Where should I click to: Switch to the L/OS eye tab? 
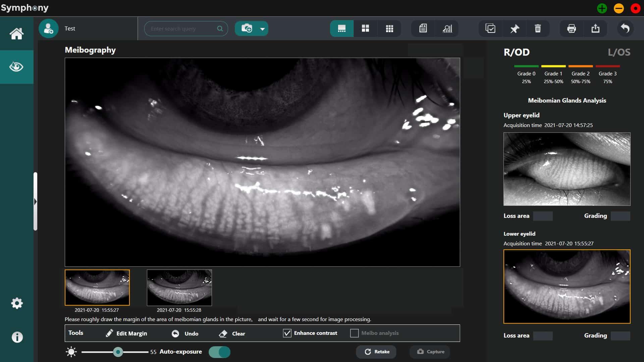pos(619,52)
